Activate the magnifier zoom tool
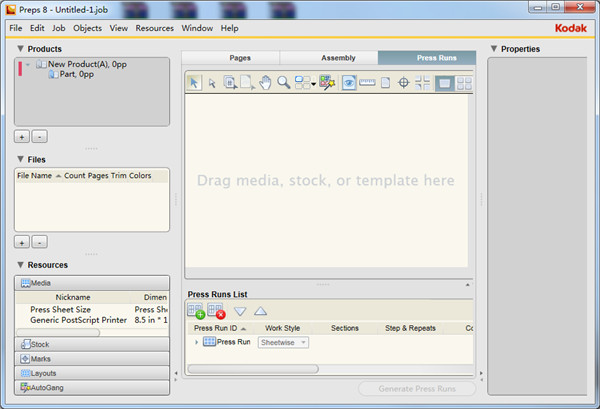 tap(284, 83)
